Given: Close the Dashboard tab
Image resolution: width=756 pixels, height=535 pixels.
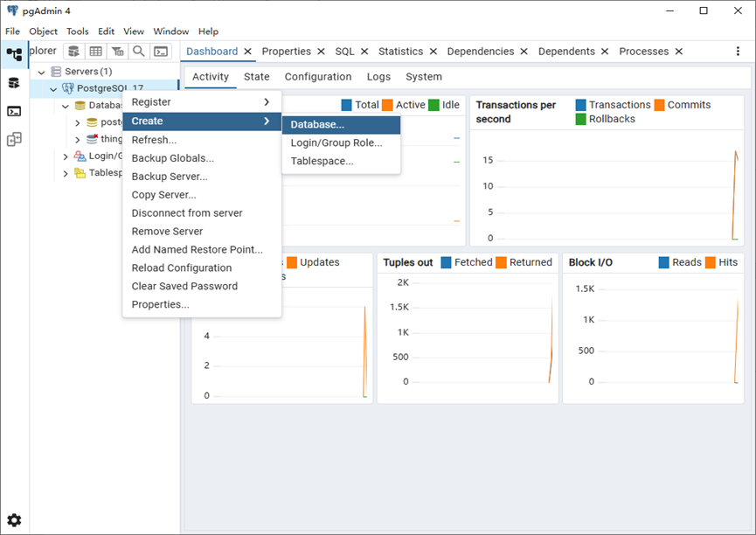Looking at the screenshot, I should (247, 51).
